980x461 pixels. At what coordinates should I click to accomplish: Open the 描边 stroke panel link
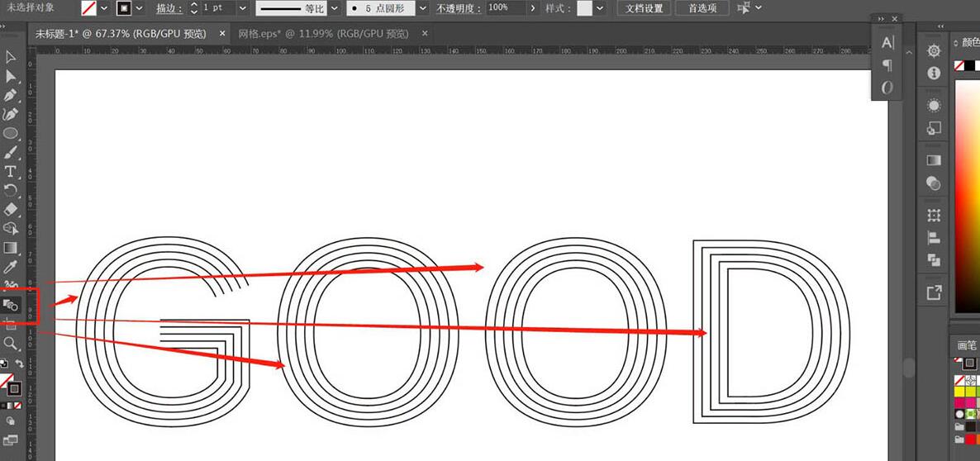169,8
